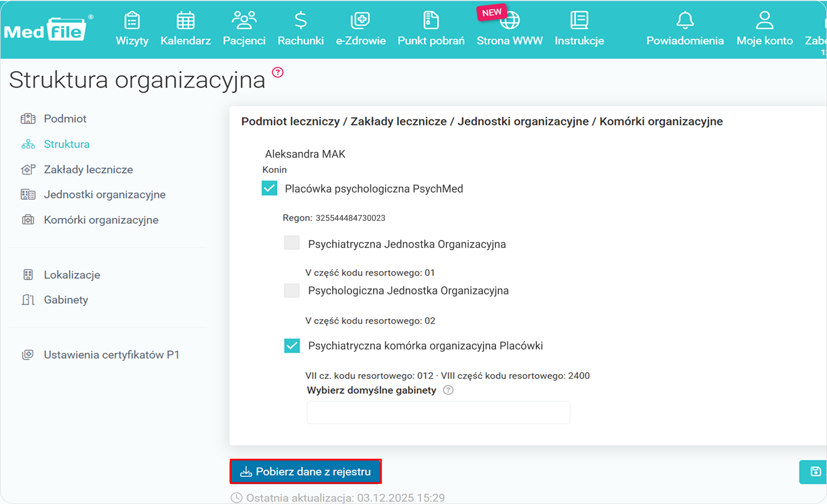Open Ustawienia certyfikatów P1 settings
The width and height of the screenshot is (827, 504).
[112, 354]
